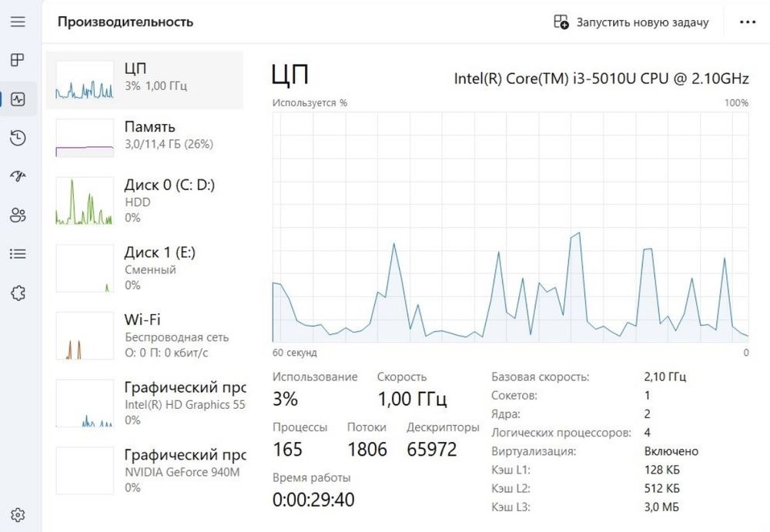Open the Startup apps page icon
Viewport: 770px width, 532px height.
(x=18, y=176)
